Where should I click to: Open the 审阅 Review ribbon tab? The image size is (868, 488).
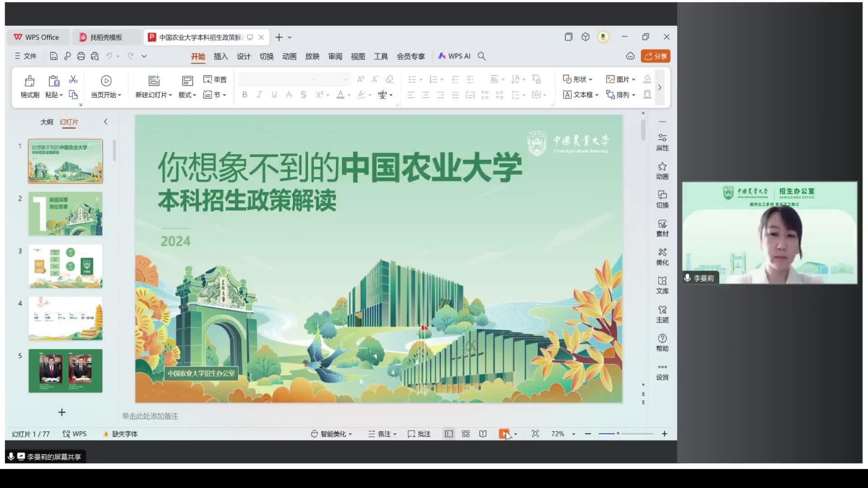[x=335, y=56]
